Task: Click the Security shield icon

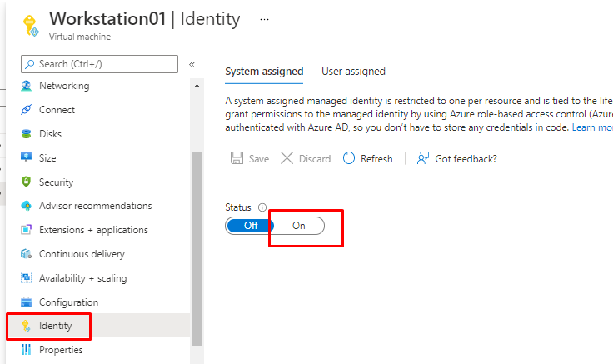Action: click(x=26, y=182)
